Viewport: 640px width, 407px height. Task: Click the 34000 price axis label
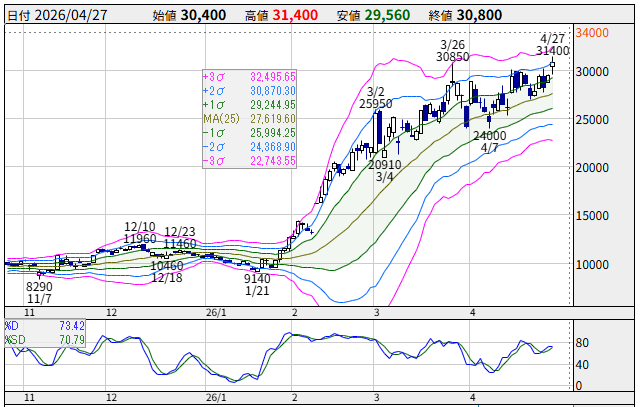pos(593,33)
